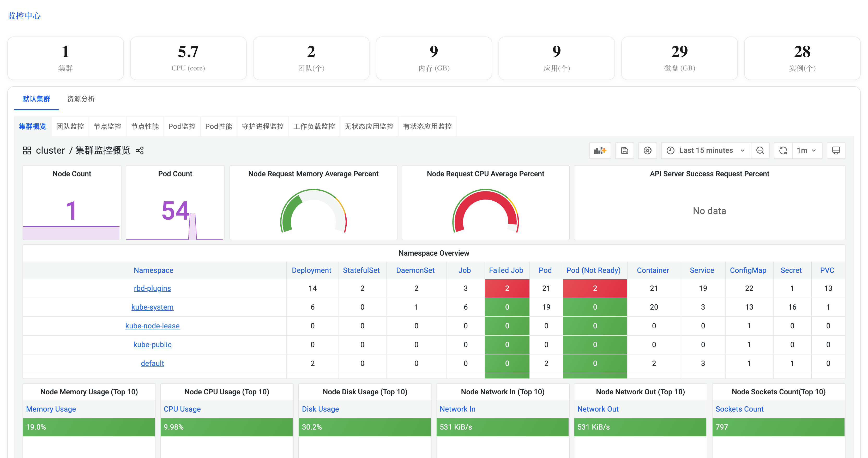The width and height of the screenshot is (868, 458).
Task: Switch to the 资源分析 tab
Action: point(81,99)
